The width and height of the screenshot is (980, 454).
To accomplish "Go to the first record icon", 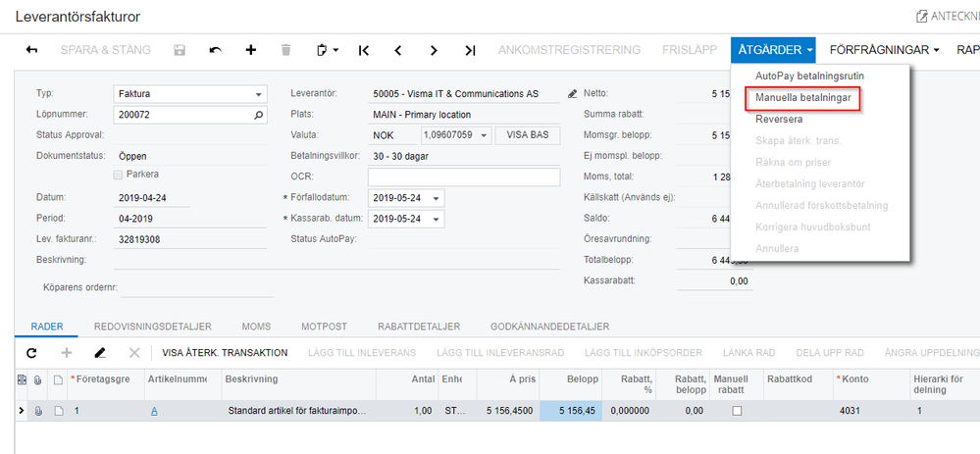I will coord(363,50).
